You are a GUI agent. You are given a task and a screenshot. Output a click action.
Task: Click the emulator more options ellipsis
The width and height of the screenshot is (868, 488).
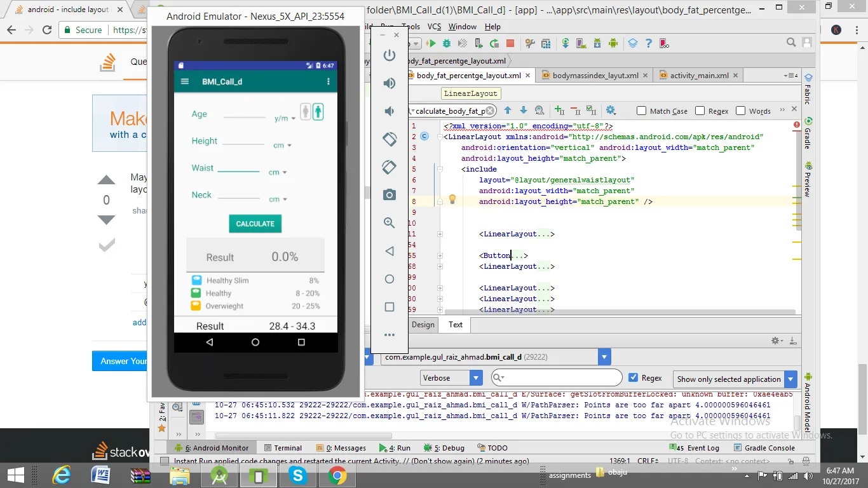(x=390, y=335)
